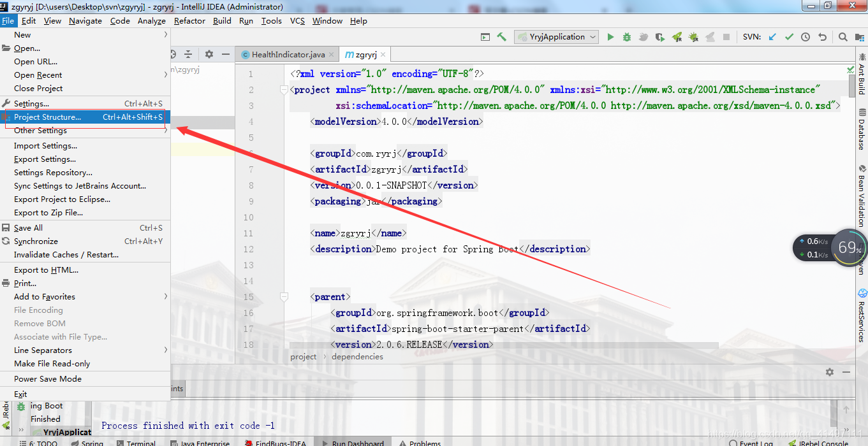Click the Run with JRebel rocket icon
Screen dimensions: 868x446
(x=677, y=37)
